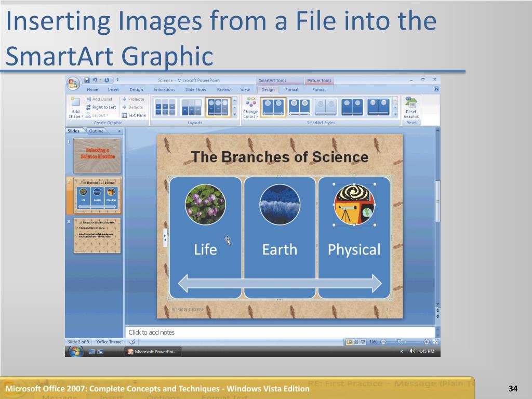Click the slide title The Branches of Science
The width and height of the screenshot is (532, 399).
click(x=280, y=157)
